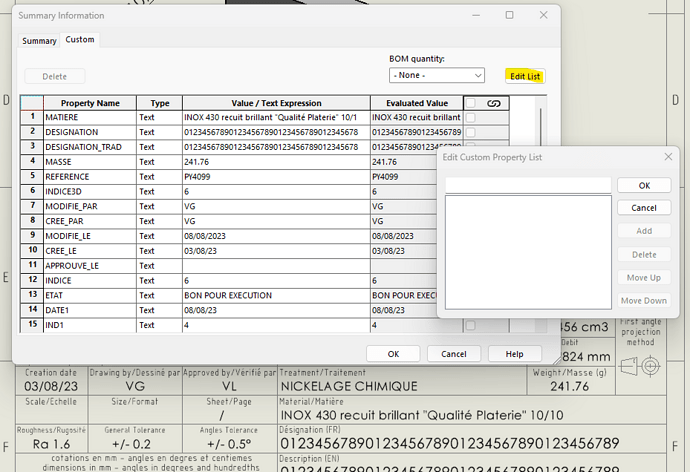The height and width of the screenshot is (472, 690).
Task: Click the MASSE value cell 241.76
Action: (276, 162)
